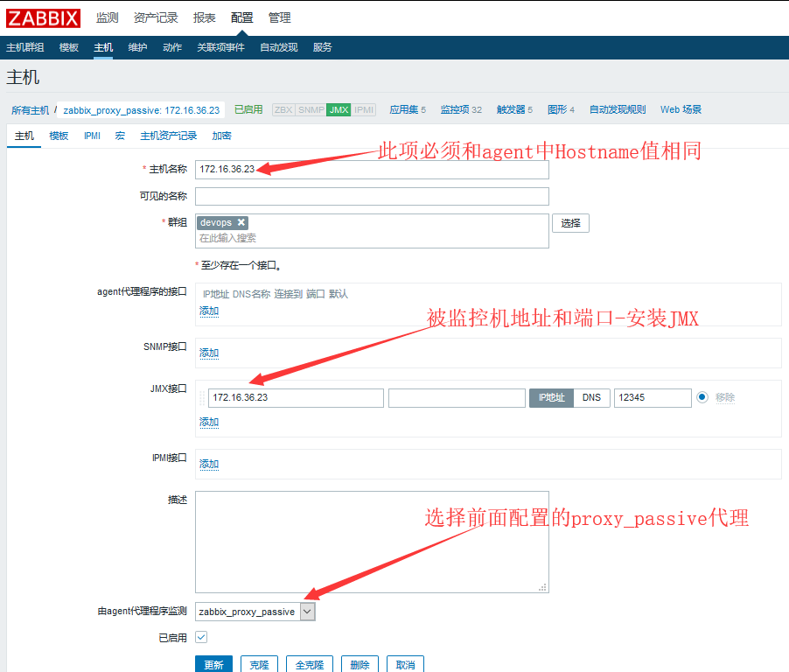Viewport: 789px width, 672px height.
Task: Open the 加密 tab
Action: [221, 136]
